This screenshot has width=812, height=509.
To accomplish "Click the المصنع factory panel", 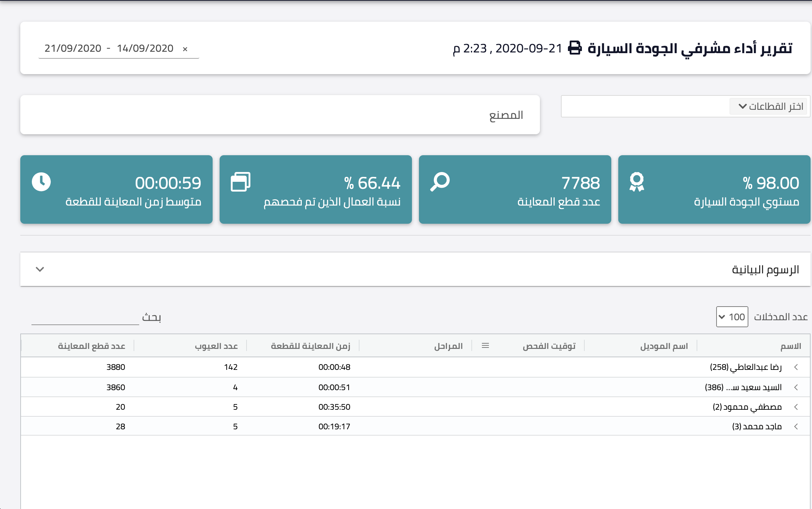I will tap(280, 115).
